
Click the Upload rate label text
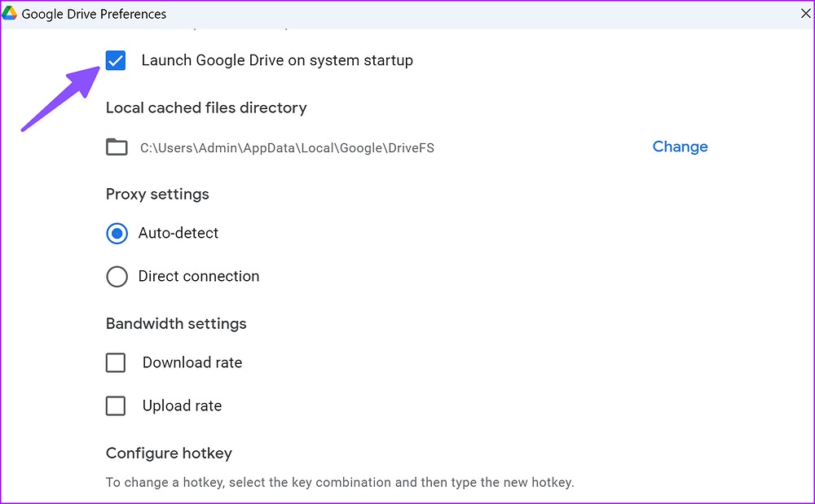181,405
